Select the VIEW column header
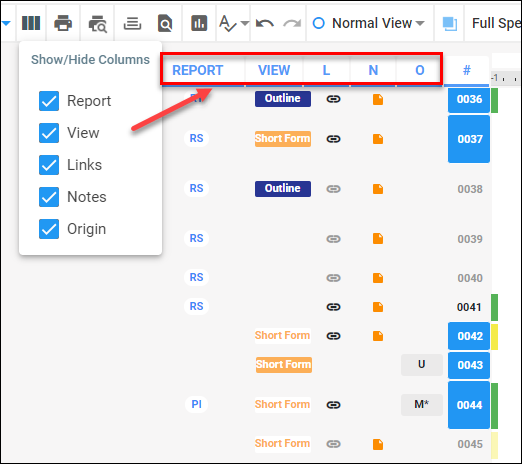Screen dimensions: 522x464 coord(274,70)
